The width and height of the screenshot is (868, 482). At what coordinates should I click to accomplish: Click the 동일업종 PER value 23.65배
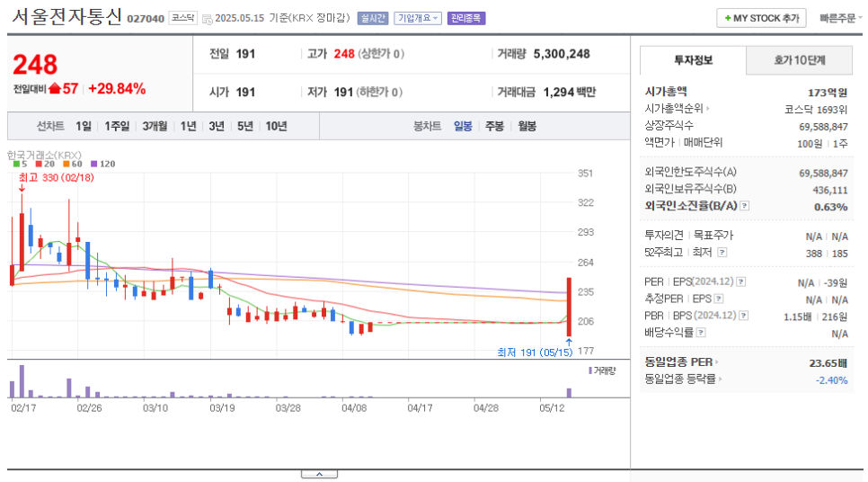click(828, 363)
